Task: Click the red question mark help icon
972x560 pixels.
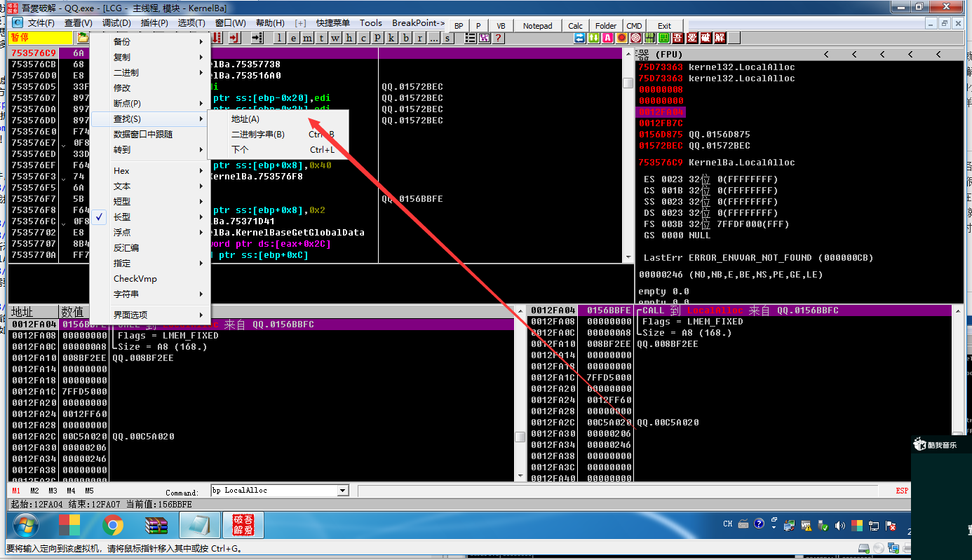Action: 498,38
